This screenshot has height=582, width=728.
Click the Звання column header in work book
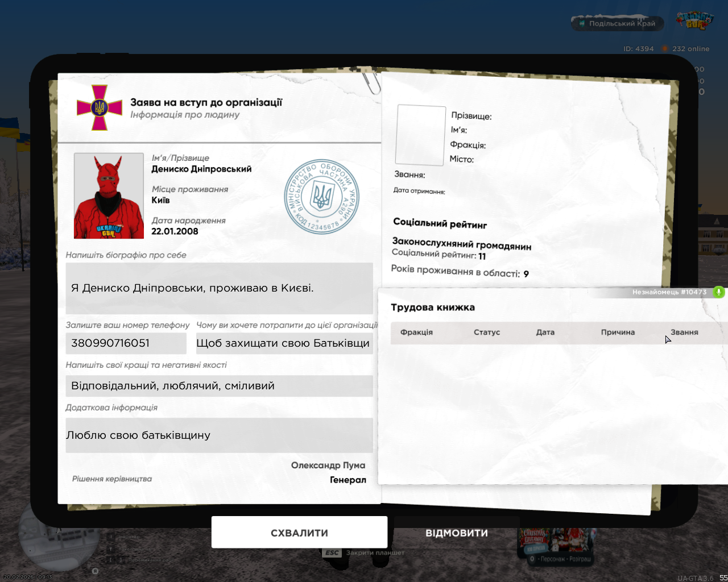click(x=684, y=332)
